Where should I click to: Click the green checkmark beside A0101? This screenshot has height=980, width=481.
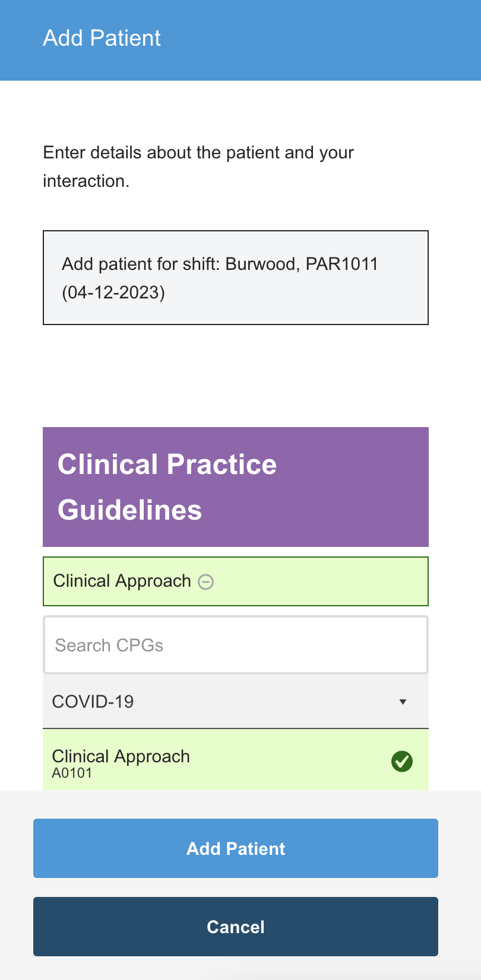tap(402, 761)
